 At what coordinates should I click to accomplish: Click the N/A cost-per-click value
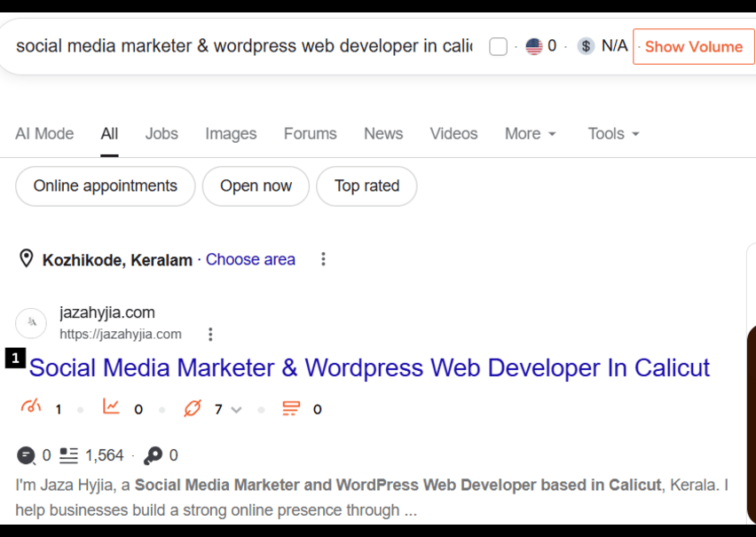coord(614,46)
